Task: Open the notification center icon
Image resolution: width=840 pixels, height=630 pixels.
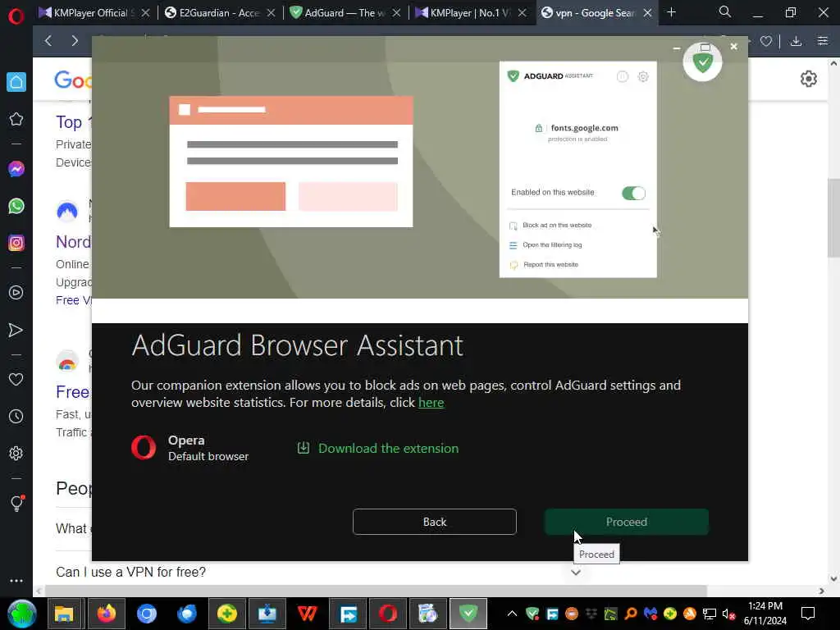Action: point(807,614)
